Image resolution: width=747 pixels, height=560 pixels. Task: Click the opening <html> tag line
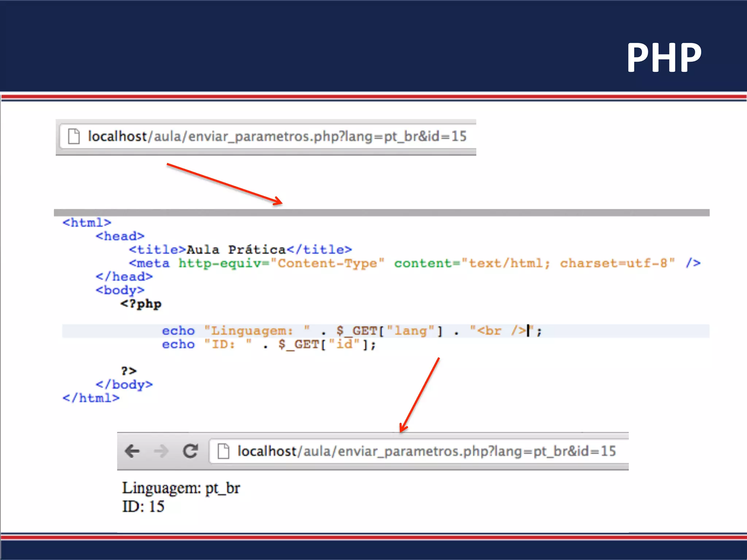[87, 222]
